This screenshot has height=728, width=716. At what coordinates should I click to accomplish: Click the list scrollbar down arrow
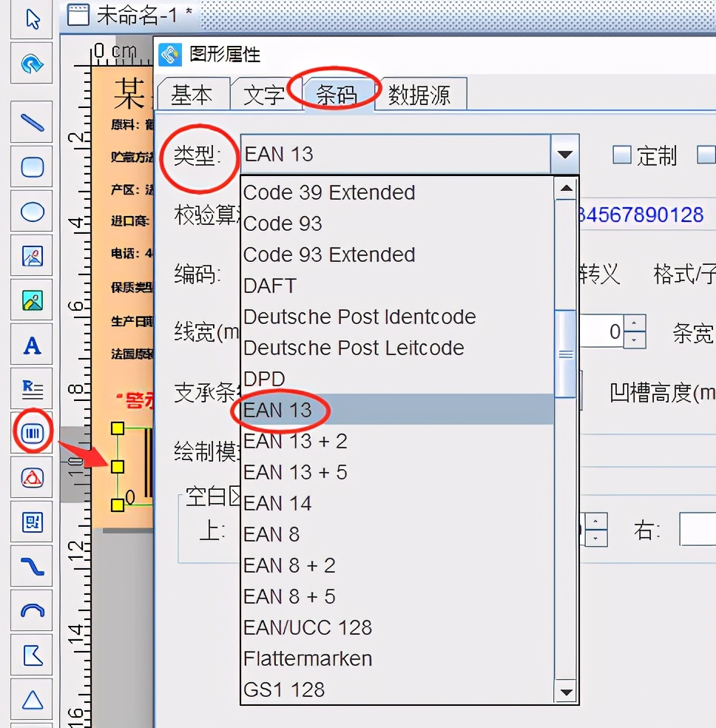click(x=566, y=692)
